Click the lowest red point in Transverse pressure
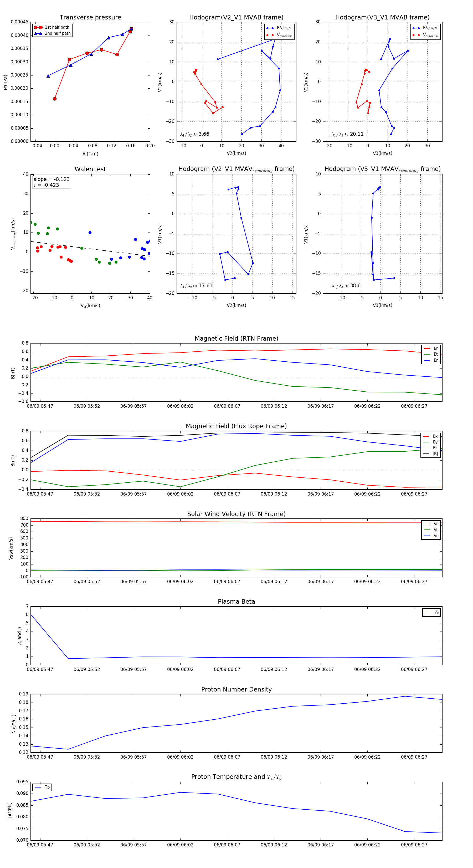The image size is (473, 868). (x=55, y=99)
